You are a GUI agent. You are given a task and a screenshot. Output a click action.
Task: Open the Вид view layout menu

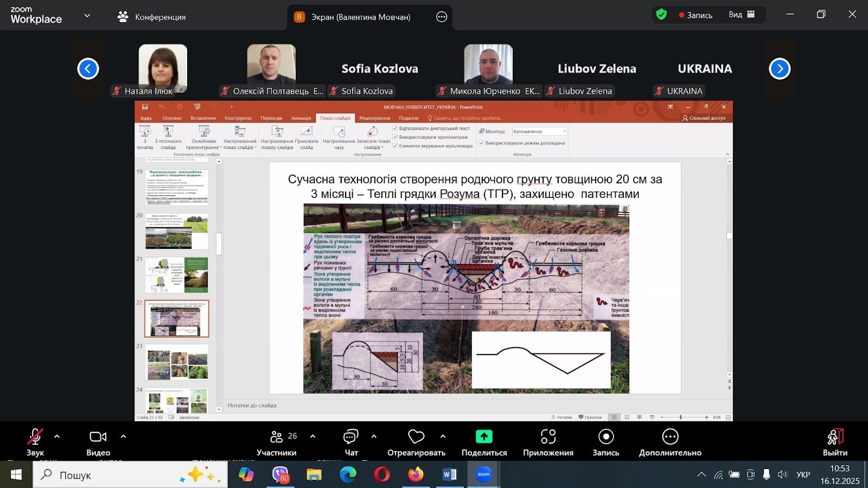pos(742,15)
